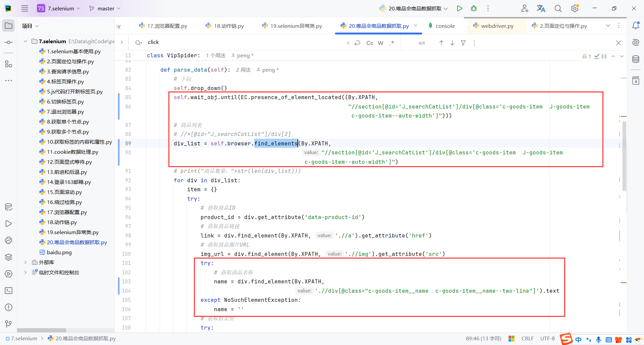Go to previous search occurrence
This screenshot has height=345, width=644.
click(x=441, y=43)
